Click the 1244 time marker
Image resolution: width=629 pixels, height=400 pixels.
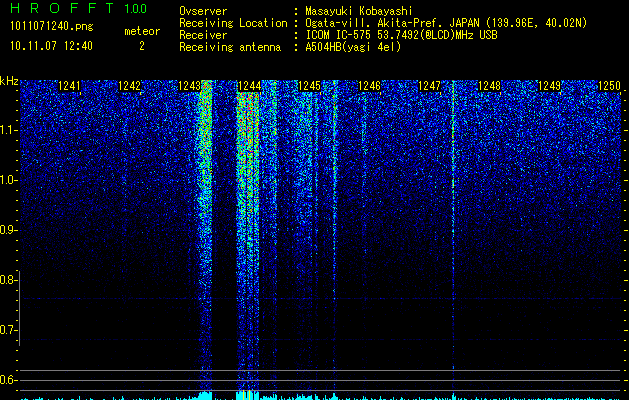pos(250,86)
